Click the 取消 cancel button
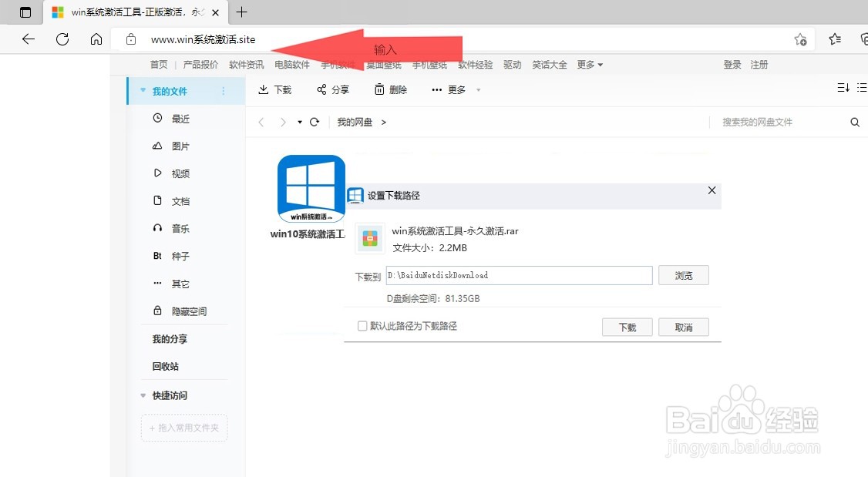The image size is (868, 477). pyautogui.click(x=684, y=327)
